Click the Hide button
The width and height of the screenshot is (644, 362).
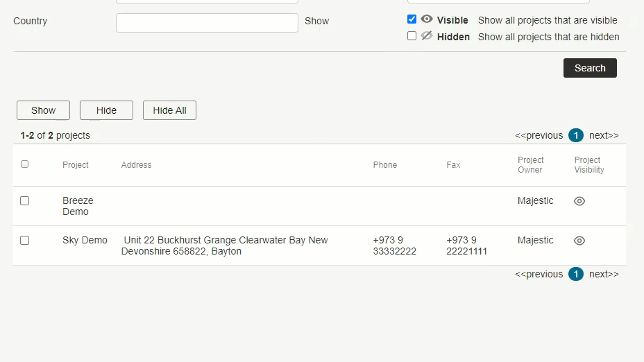106,110
